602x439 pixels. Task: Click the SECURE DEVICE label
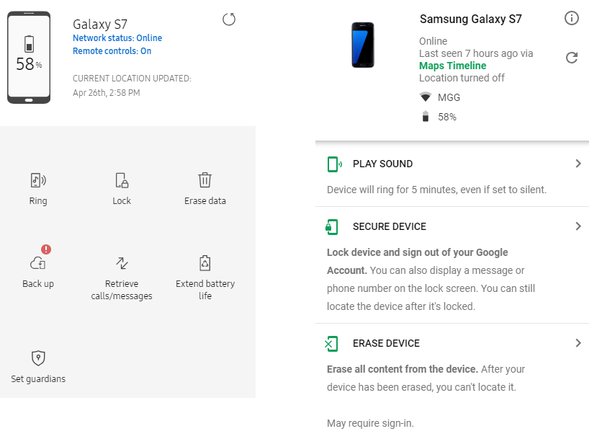(x=389, y=227)
